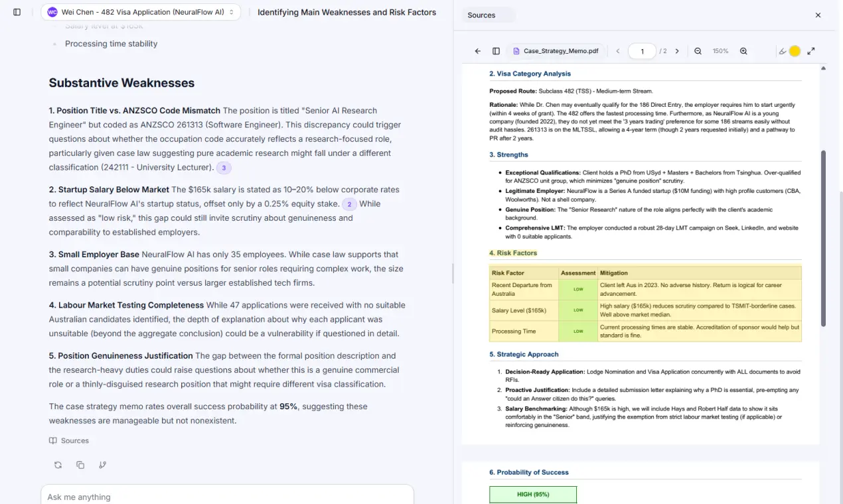Click the Processing time stability bullet
The height and width of the screenshot is (504, 843).
(111, 44)
